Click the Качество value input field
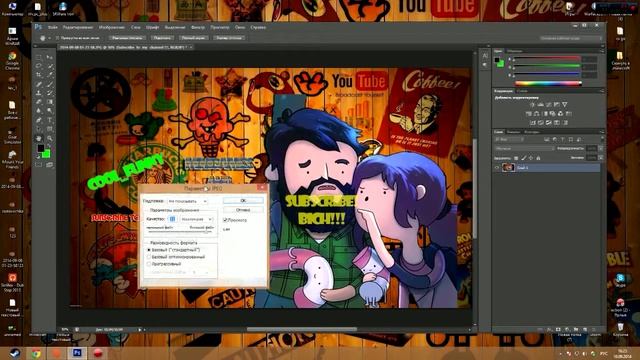The height and width of the screenshot is (360, 640). [x=172, y=219]
